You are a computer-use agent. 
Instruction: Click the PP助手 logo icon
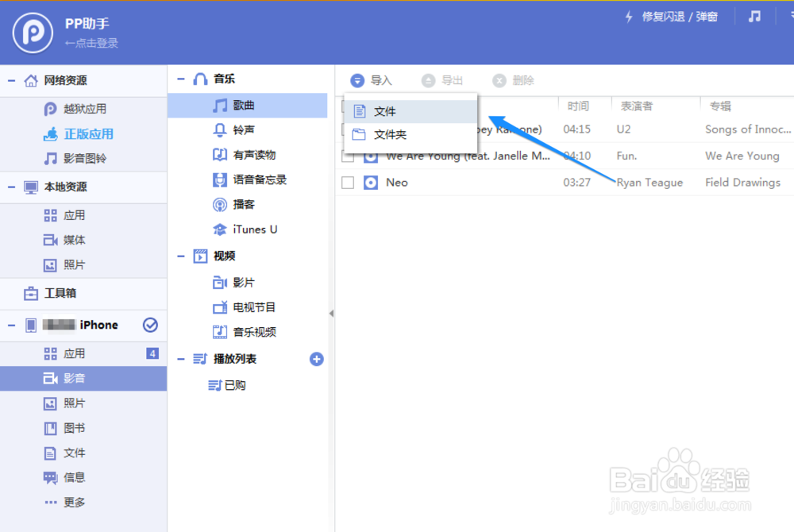(33, 33)
